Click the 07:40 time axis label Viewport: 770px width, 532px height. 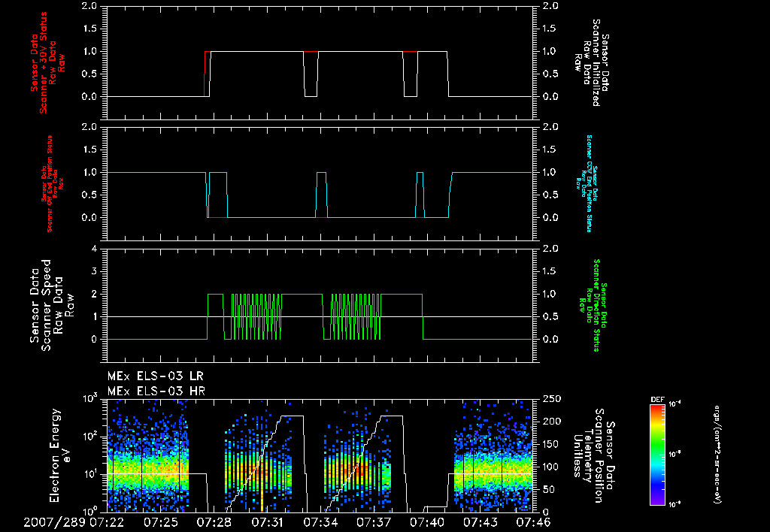point(427,522)
